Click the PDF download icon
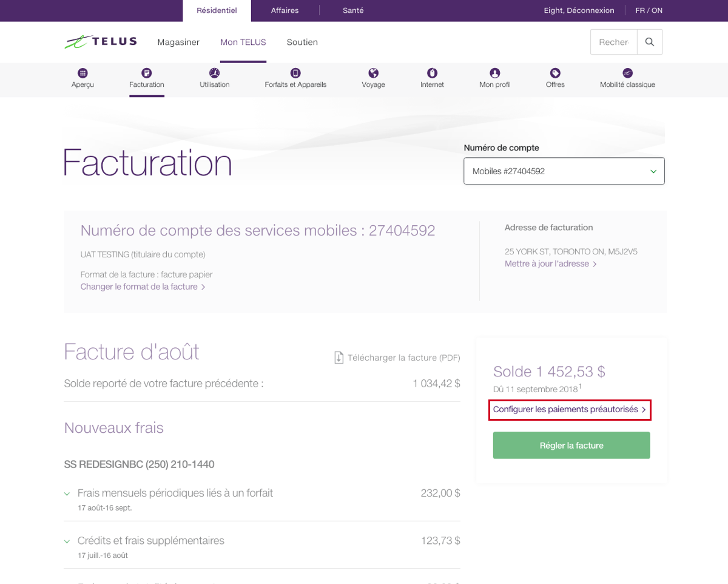This screenshot has height=584, width=728. pos(339,358)
